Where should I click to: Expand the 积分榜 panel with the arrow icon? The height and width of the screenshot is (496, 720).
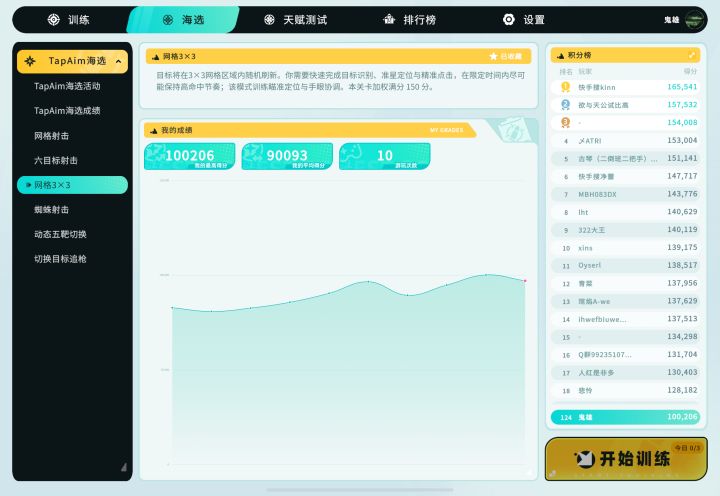[692, 55]
